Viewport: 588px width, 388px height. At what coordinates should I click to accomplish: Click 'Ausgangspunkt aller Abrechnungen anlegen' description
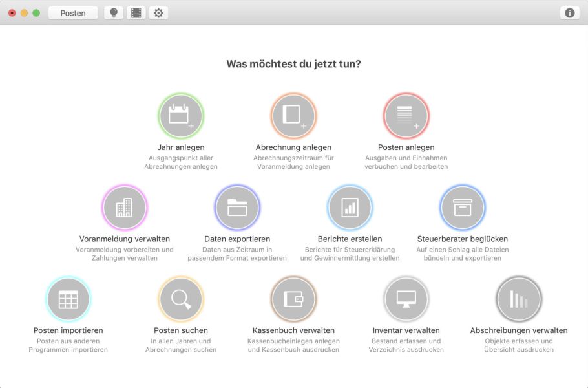[181, 162]
